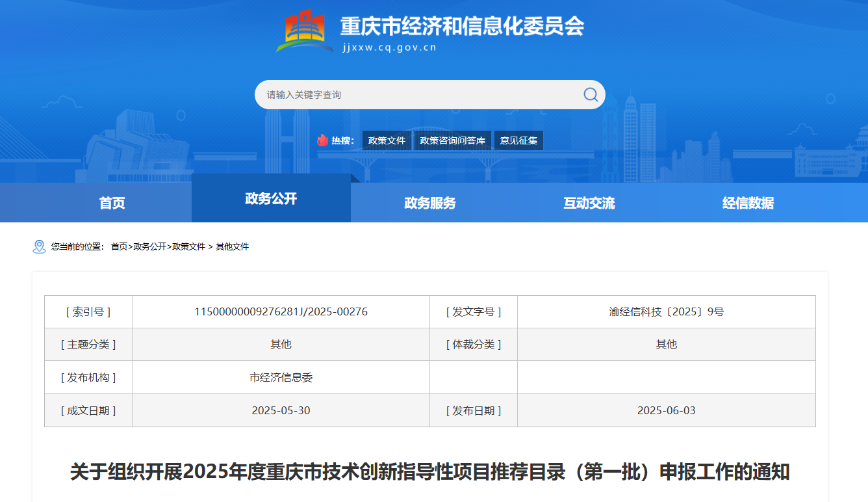Open the 首页 navigation tab
This screenshot has width=868, height=502.
pyautogui.click(x=112, y=203)
